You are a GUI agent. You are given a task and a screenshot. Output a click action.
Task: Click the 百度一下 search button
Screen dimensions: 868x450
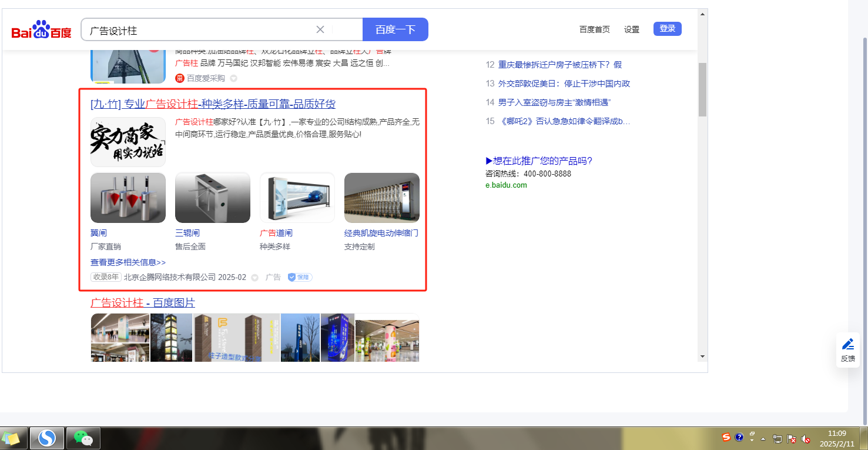tap(396, 29)
